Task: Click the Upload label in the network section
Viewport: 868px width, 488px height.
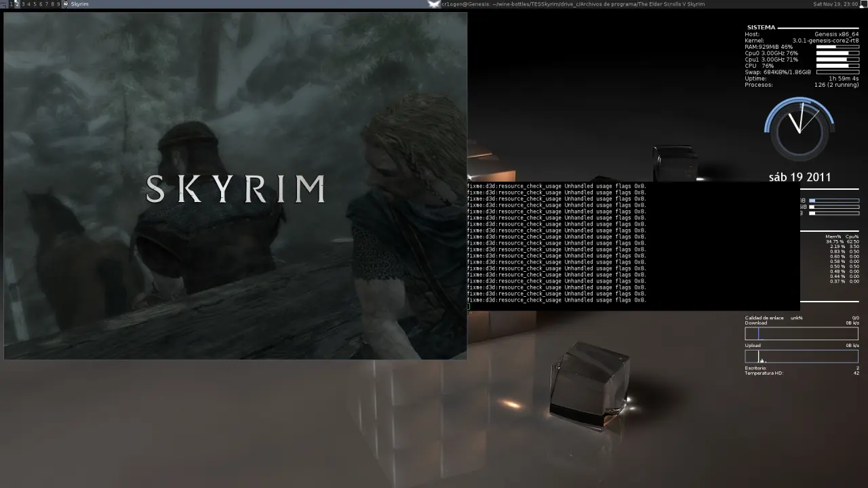Action: pos(753,346)
